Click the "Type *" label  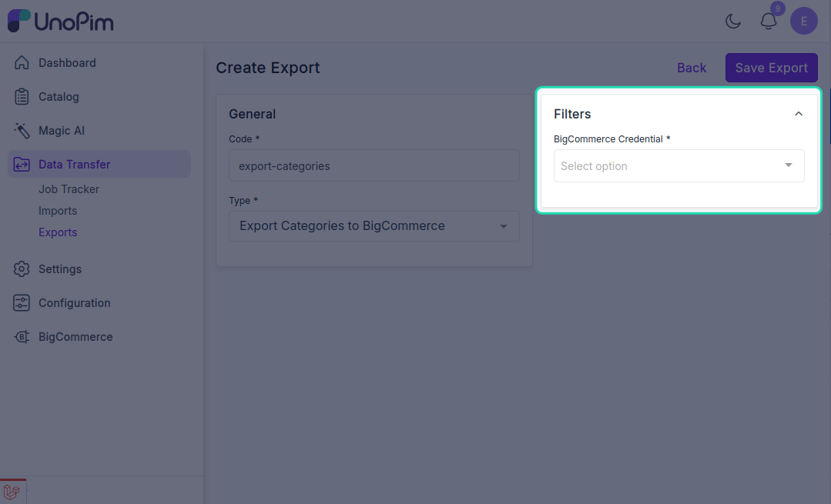tap(243, 201)
